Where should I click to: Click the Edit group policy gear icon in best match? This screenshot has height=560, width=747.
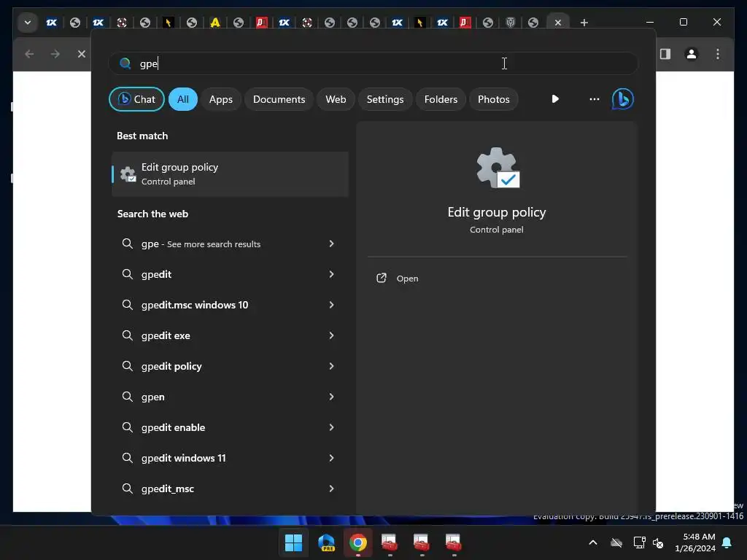tap(128, 174)
